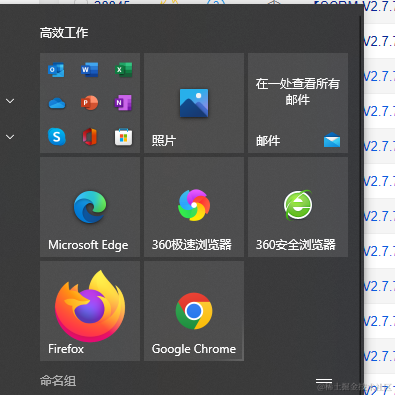
Task: Start Skype from the tile folder
Action: point(57,137)
